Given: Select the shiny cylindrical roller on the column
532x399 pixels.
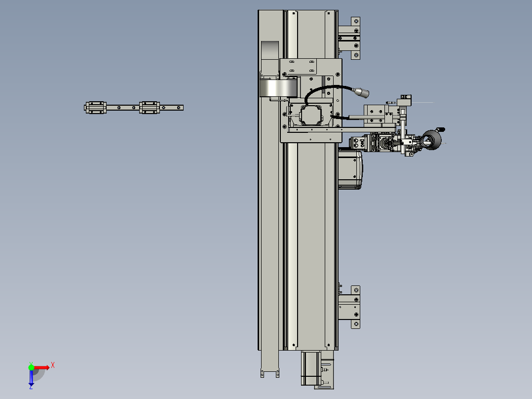Looking at the screenshot, I should tap(279, 87).
